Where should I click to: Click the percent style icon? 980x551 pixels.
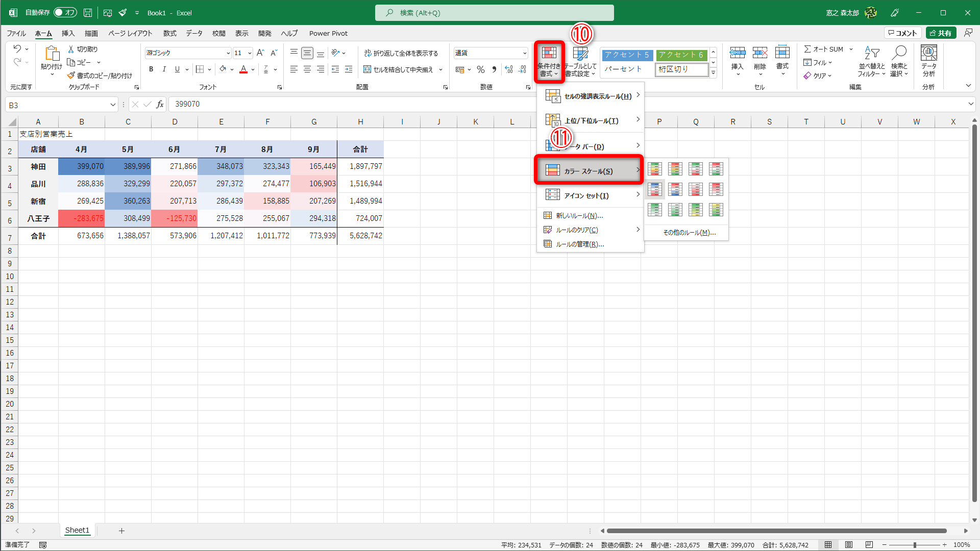[481, 69]
